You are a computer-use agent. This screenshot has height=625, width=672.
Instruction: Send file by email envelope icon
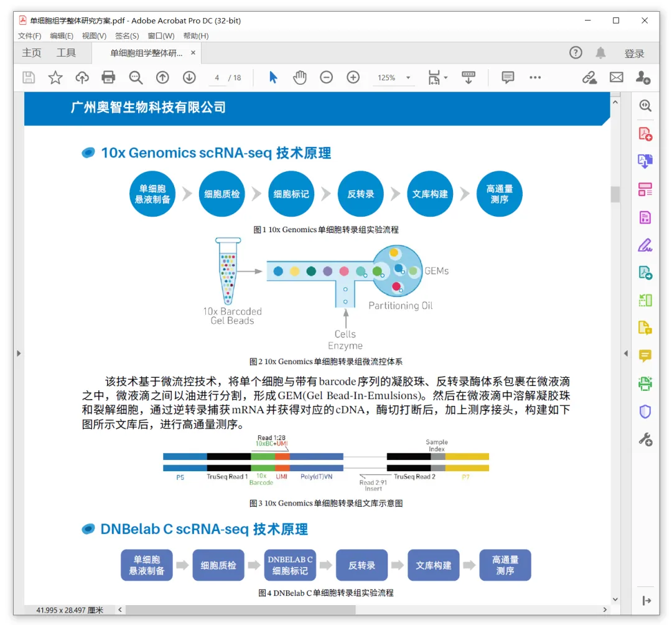tap(616, 78)
